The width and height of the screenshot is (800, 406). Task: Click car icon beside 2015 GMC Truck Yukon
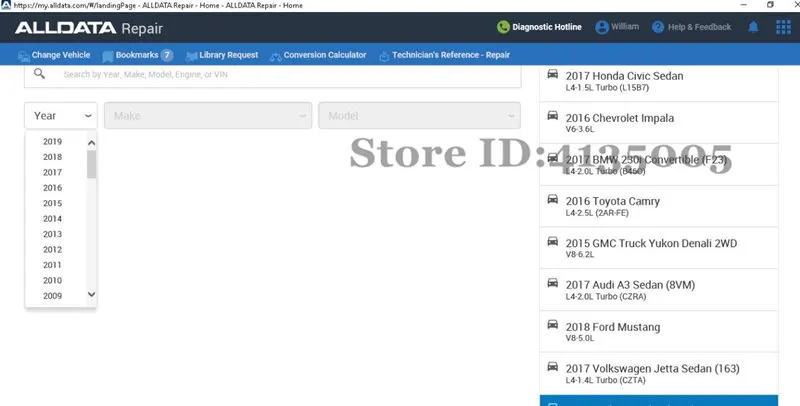553,241
